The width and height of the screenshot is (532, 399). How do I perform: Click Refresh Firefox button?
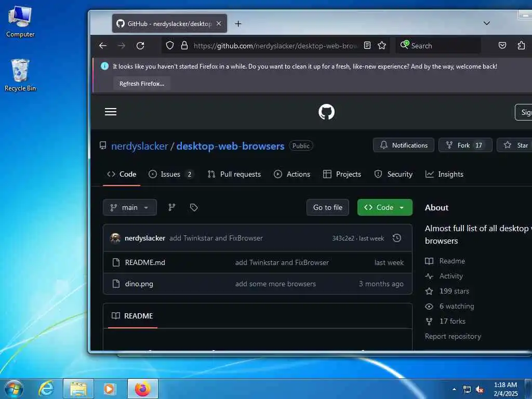coord(141,84)
